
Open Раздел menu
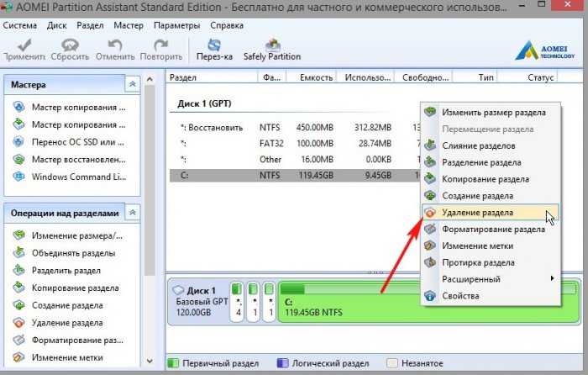click(x=90, y=25)
